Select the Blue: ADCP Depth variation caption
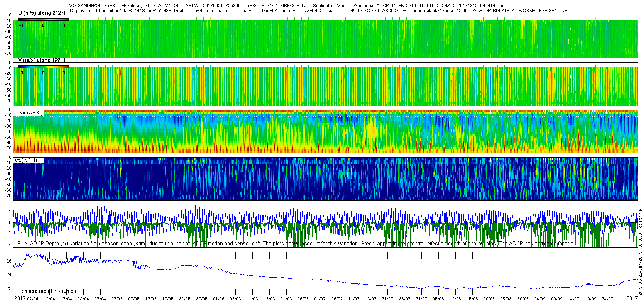The height and width of the screenshot is (304, 644). click(296, 244)
